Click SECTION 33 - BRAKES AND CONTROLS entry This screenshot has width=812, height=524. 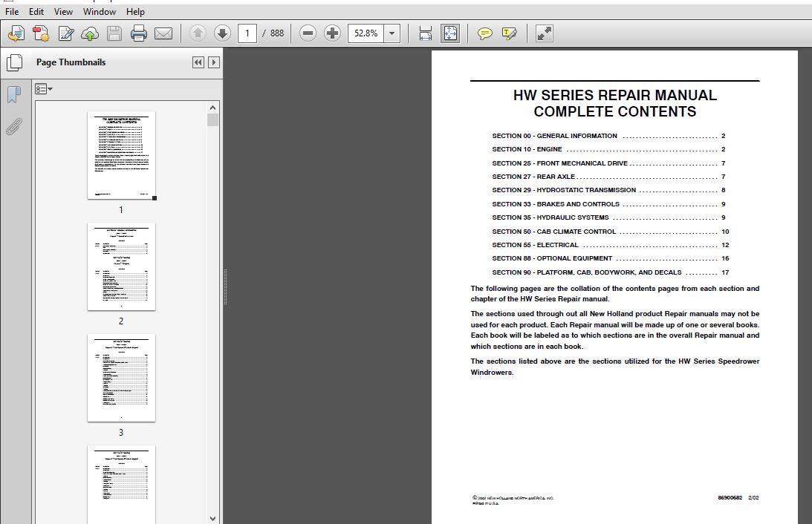608,204
